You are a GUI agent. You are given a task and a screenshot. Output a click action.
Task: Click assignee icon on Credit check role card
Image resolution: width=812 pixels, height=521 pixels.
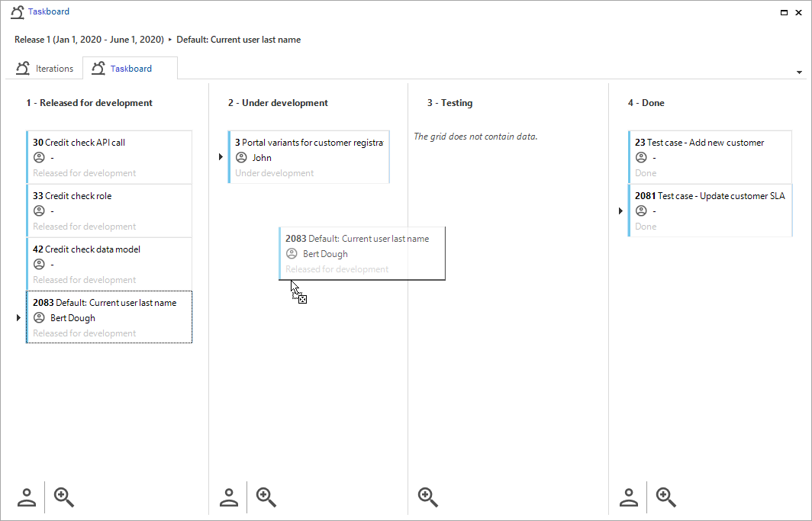tap(39, 211)
